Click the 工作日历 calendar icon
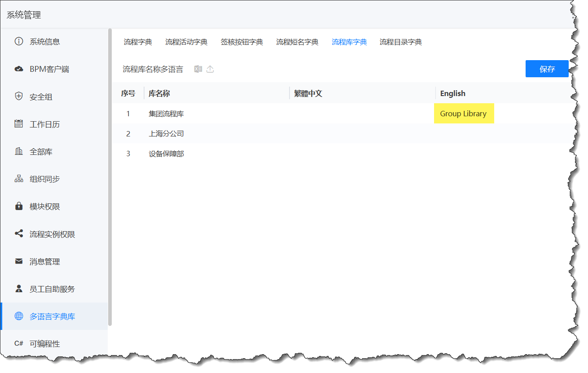This screenshot has height=373, width=588. [18, 123]
